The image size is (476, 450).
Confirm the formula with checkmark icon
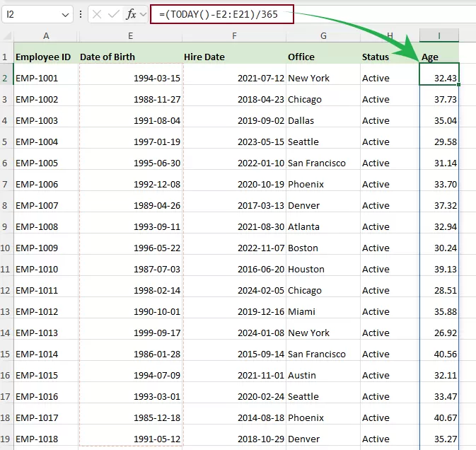pyautogui.click(x=114, y=14)
